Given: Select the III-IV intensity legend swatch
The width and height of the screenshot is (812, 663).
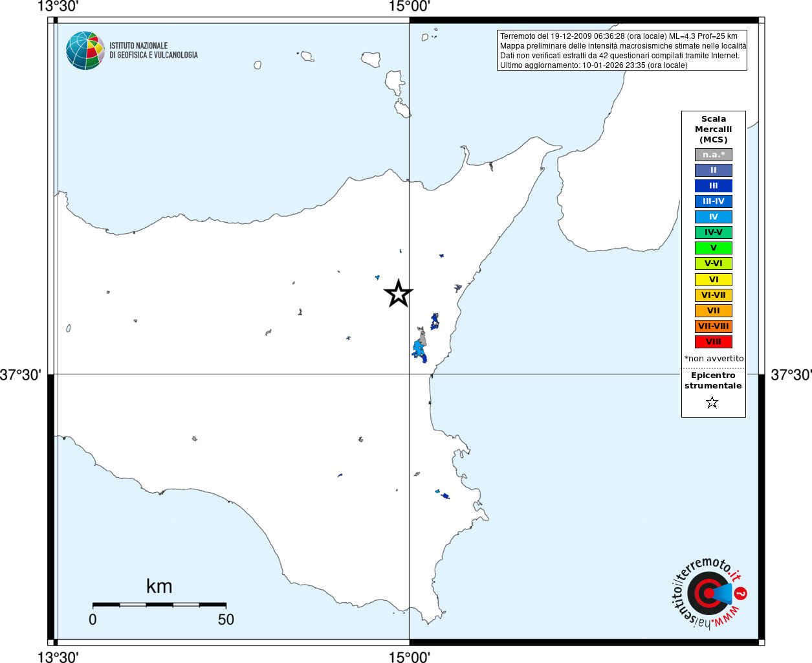Looking at the screenshot, I should point(714,201).
